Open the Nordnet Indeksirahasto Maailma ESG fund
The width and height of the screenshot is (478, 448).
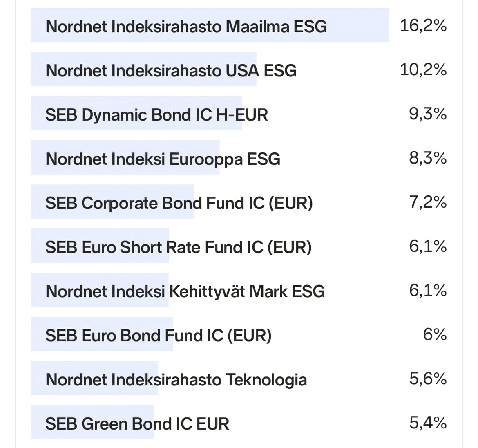click(186, 27)
